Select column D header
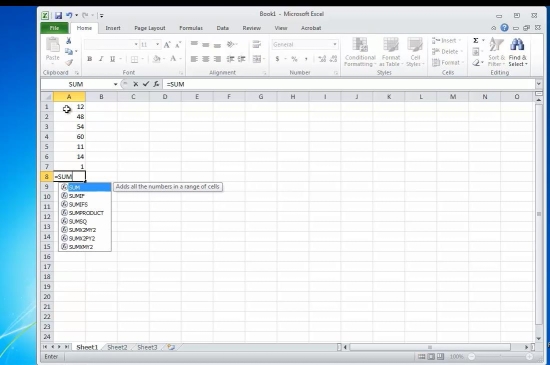Viewport: 550px width, 365px height. 165,97
